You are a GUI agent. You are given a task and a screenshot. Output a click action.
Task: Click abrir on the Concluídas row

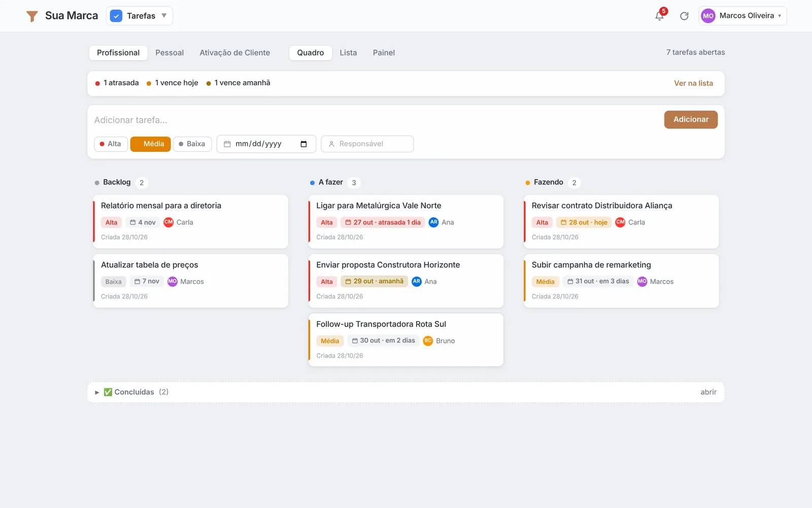coord(708,392)
